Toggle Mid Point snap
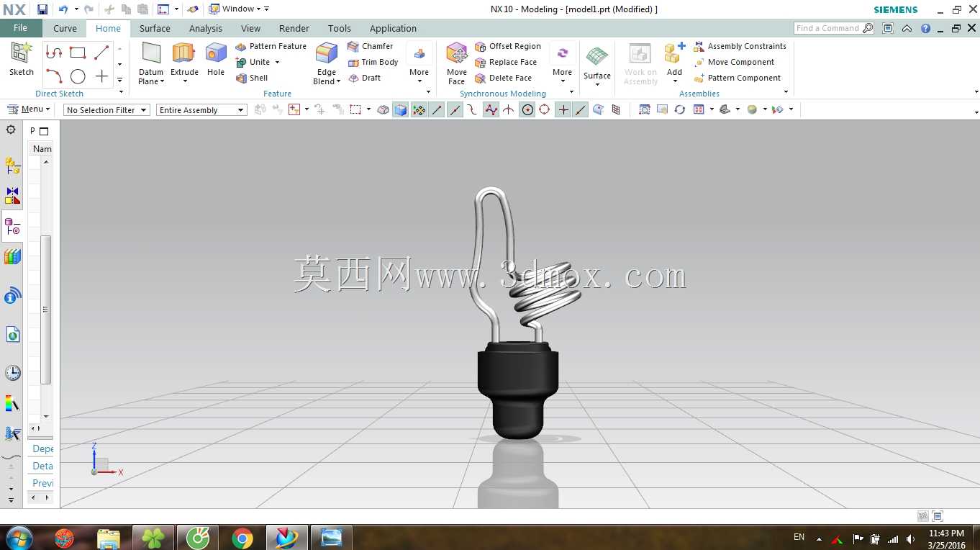 pos(455,110)
